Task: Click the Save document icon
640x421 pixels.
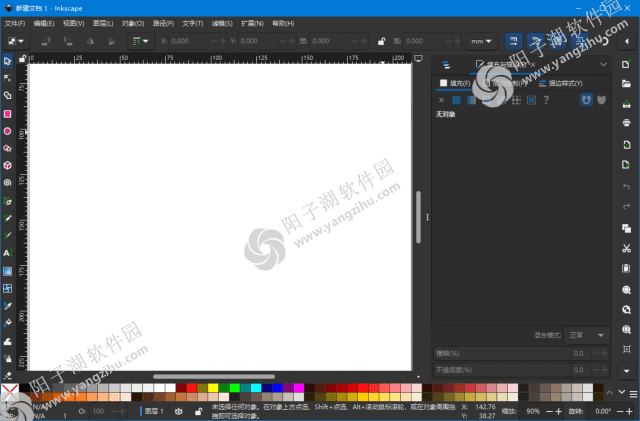Action: tap(626, 104)
